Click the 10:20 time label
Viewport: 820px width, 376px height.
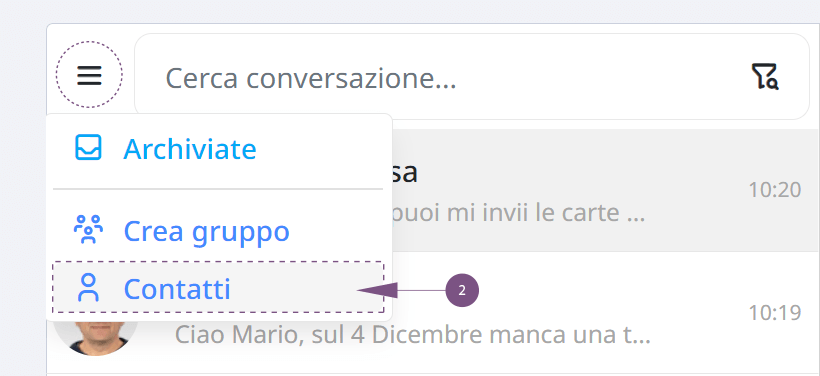[x=775, y=190]
